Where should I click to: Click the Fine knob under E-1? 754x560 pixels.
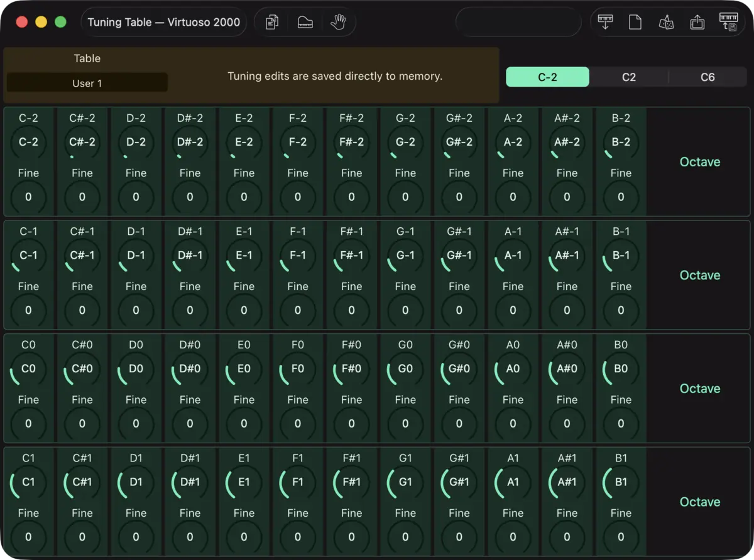point(244,310)
